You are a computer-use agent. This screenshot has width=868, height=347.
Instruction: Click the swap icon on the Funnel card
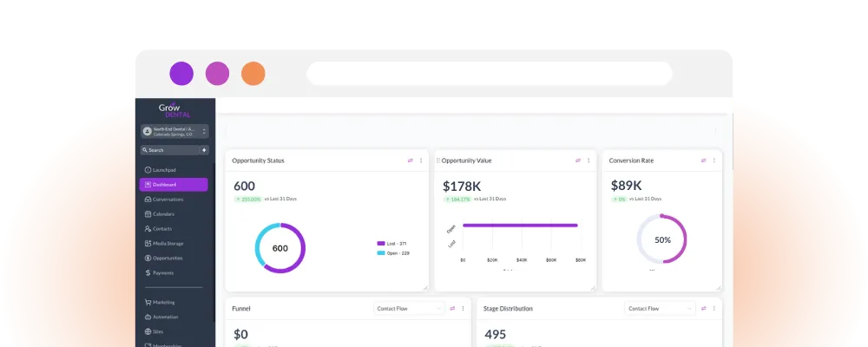click(452, 308)
